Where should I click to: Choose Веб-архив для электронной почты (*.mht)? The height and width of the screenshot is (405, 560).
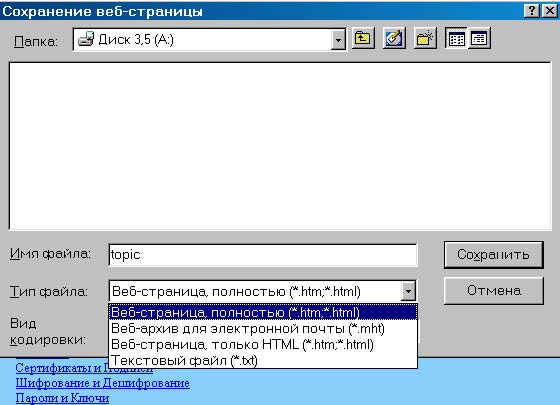tap(263, 328)
